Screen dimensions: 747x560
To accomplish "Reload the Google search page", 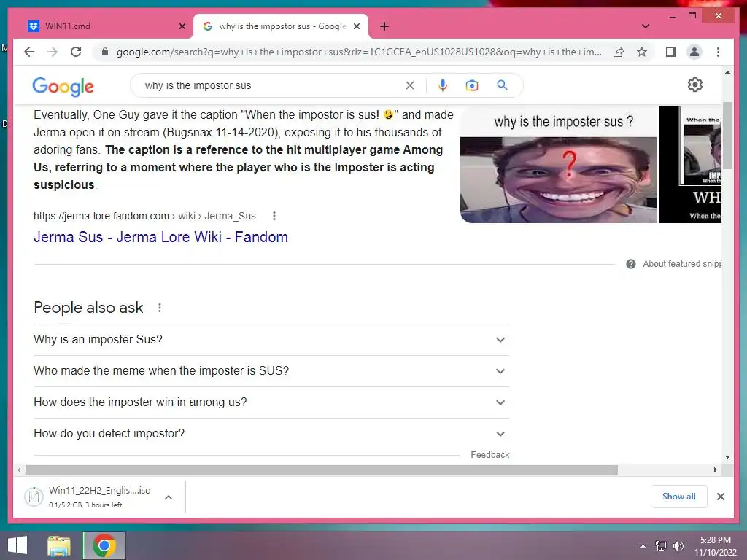I will click(76, 52).
